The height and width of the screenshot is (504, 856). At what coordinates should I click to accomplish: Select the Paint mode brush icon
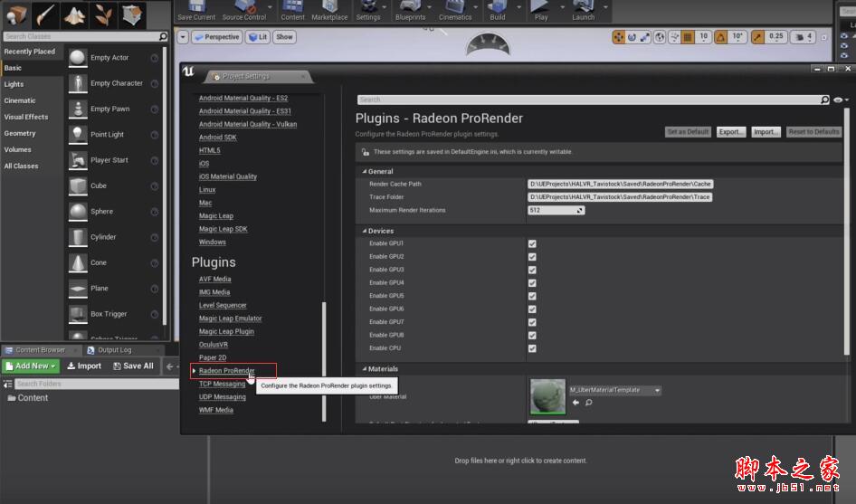point(45,14)
